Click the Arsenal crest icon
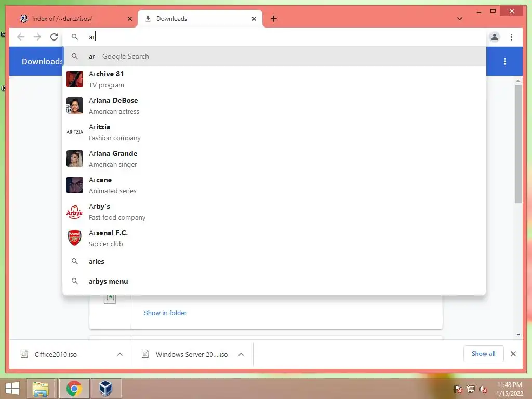 tap(75, 238)
